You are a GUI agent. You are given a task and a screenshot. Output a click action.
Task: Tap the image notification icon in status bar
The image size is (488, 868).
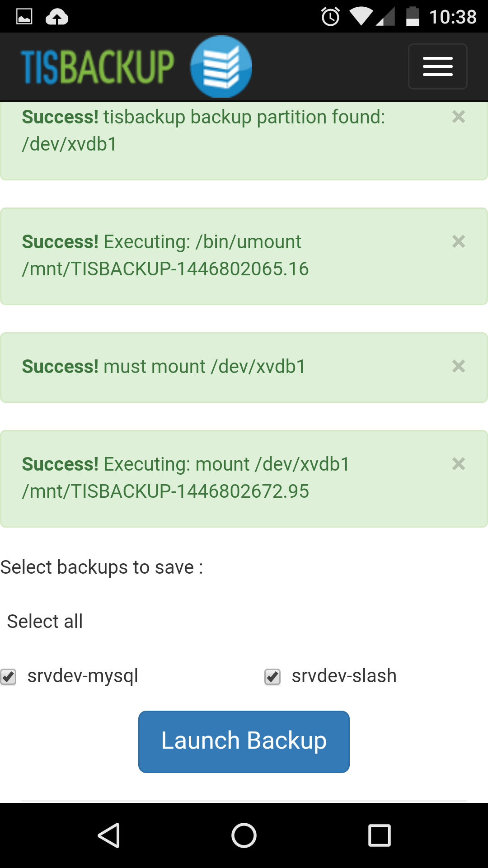pos(24,17)
